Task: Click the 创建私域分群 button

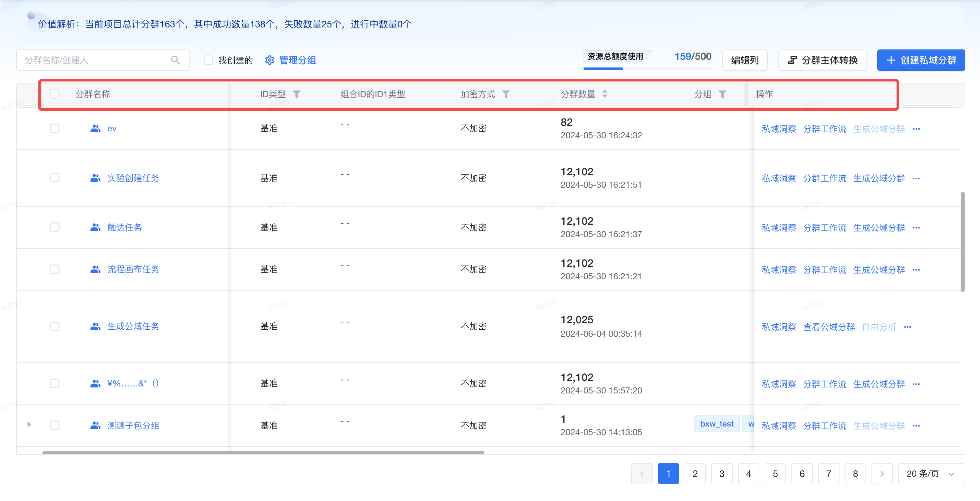Action: pos(921,60)
